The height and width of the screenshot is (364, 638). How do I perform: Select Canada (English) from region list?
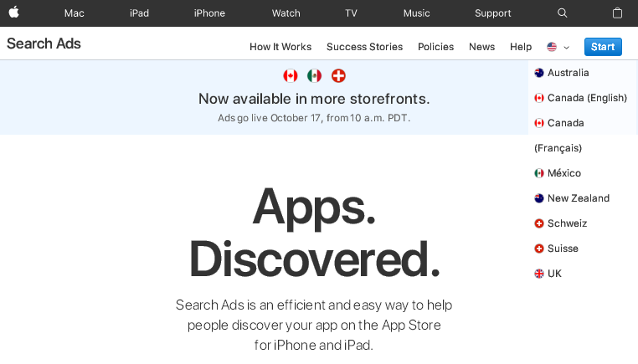pyautogui.click(x=586, y=98)
